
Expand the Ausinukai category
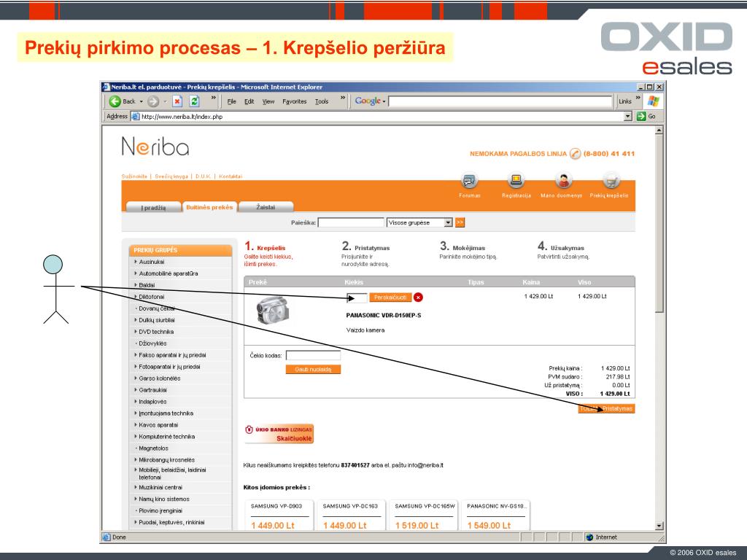pos(136,262)
